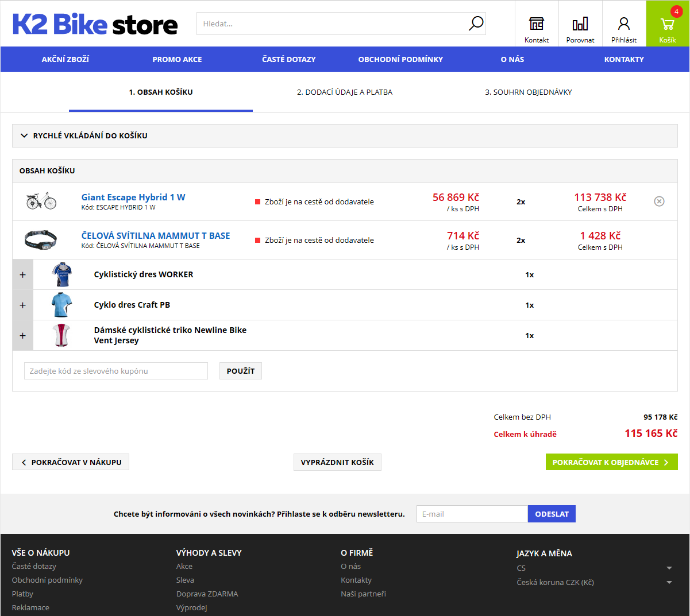Click the discount coupon code field

pos(116,371)
